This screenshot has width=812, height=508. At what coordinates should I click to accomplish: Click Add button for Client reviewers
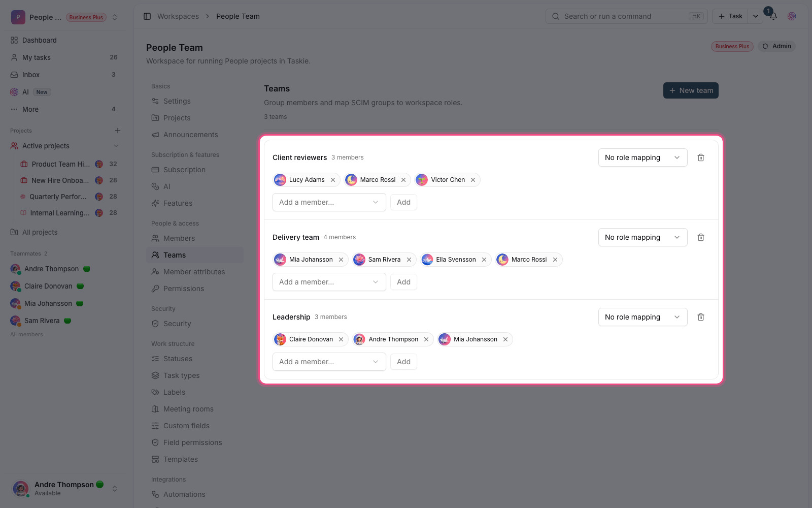(403, 202)
